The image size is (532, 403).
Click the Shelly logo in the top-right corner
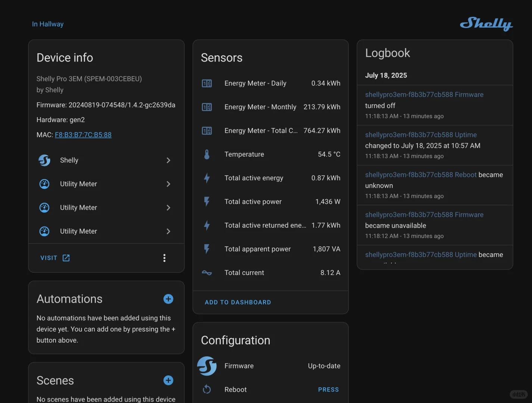tap(486, 24)
